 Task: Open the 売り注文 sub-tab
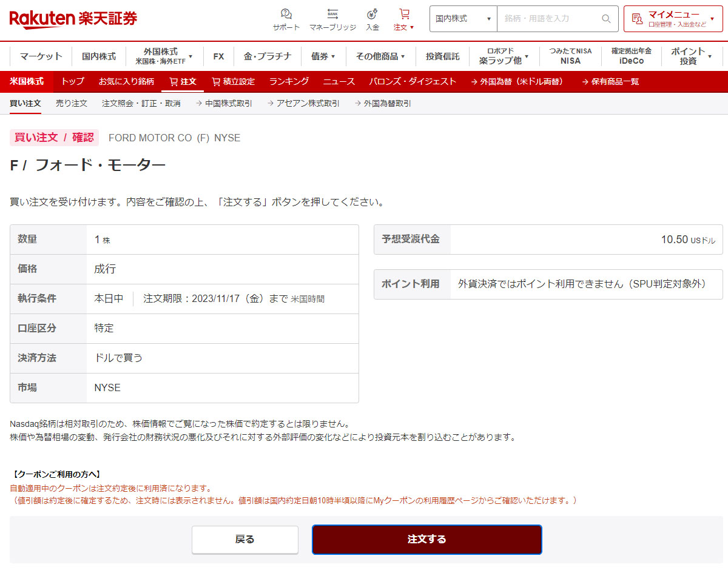coord(72,104)
